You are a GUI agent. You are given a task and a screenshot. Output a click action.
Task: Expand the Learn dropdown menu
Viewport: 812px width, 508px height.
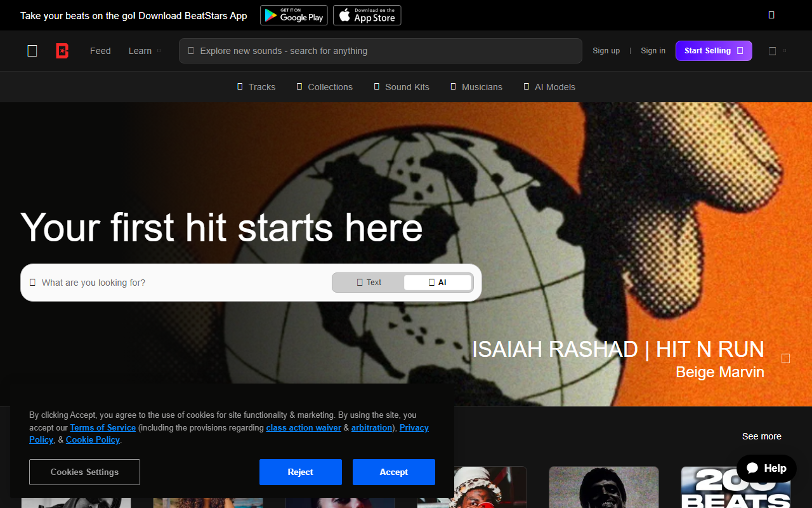(x=145, y=51)
